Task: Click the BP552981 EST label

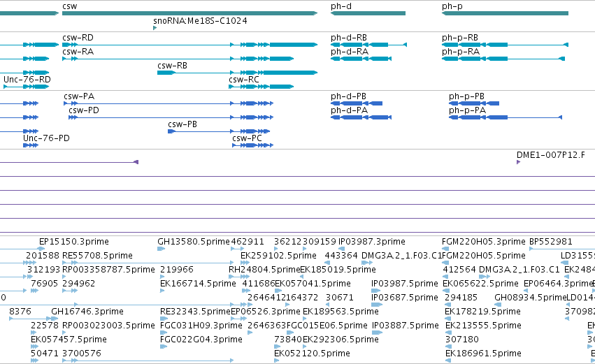Action: pyautogui.click(x=551, y=242)
